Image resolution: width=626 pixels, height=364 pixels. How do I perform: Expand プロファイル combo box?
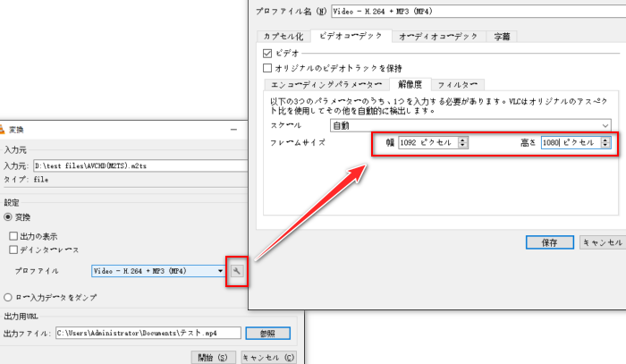tap(158, 271)
